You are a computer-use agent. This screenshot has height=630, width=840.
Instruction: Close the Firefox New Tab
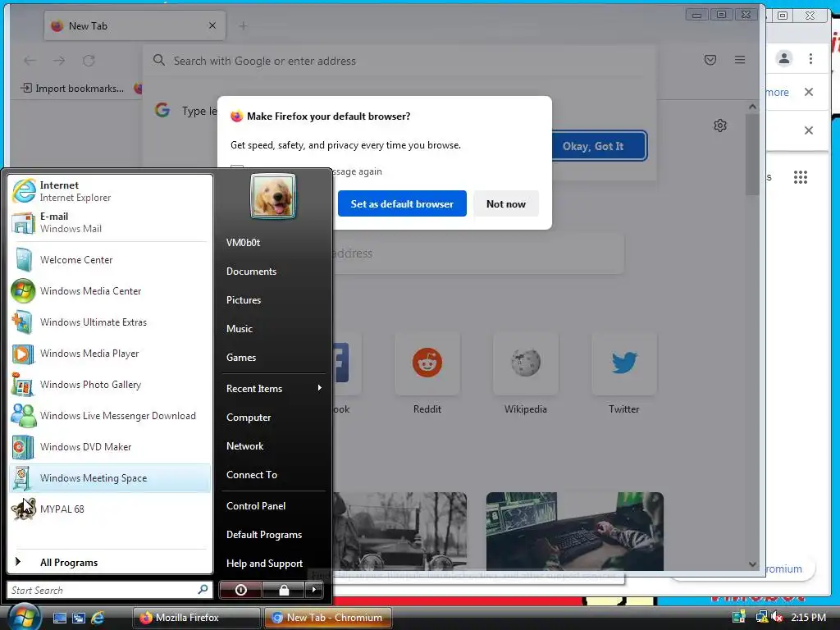(x=212, y=25)
